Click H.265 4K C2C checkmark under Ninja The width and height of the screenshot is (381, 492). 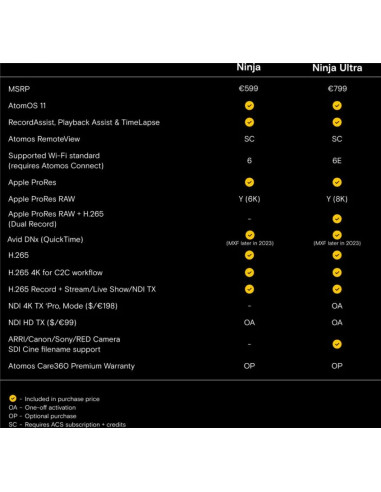[x=249, y=272]
